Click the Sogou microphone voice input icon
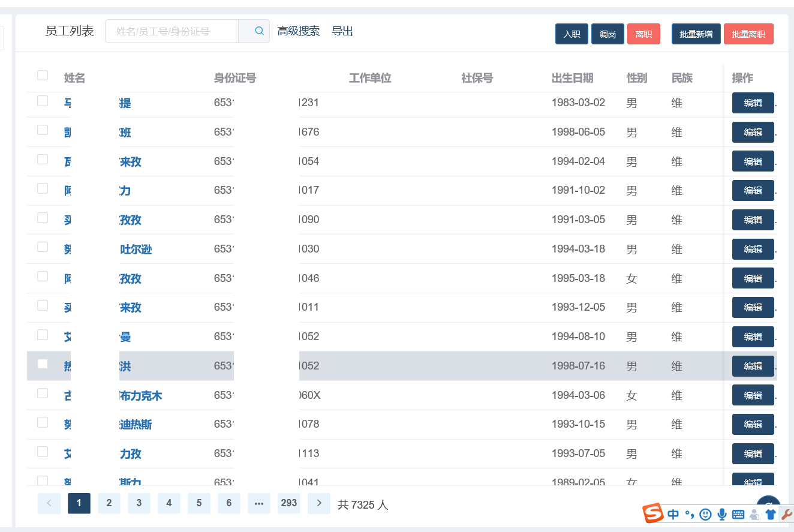 pos(722,515)
